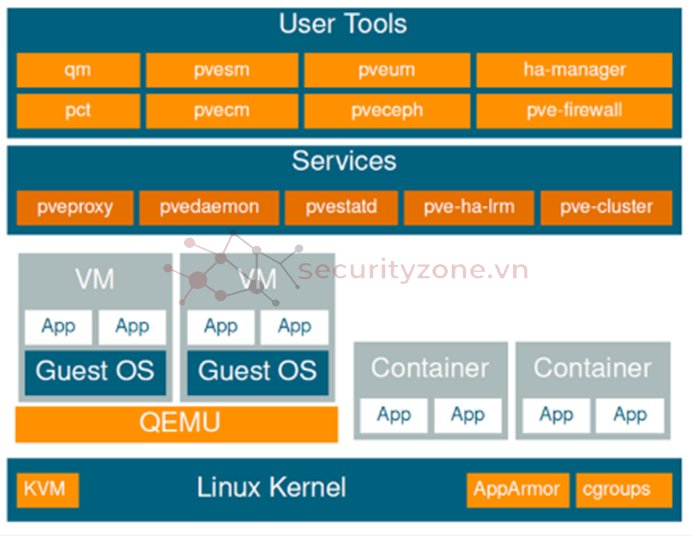Image resolution: width=691 pixels, height=536 pixels.
Task: Select the pve-cluster service box
Action: [x=606, y=208]
